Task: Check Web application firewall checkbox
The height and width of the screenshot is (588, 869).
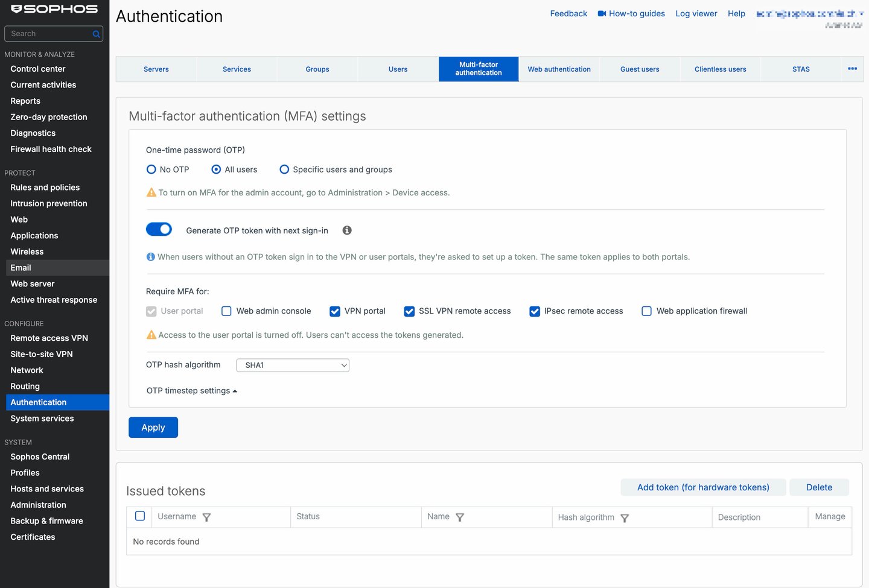Action: [x=646, y=311]
